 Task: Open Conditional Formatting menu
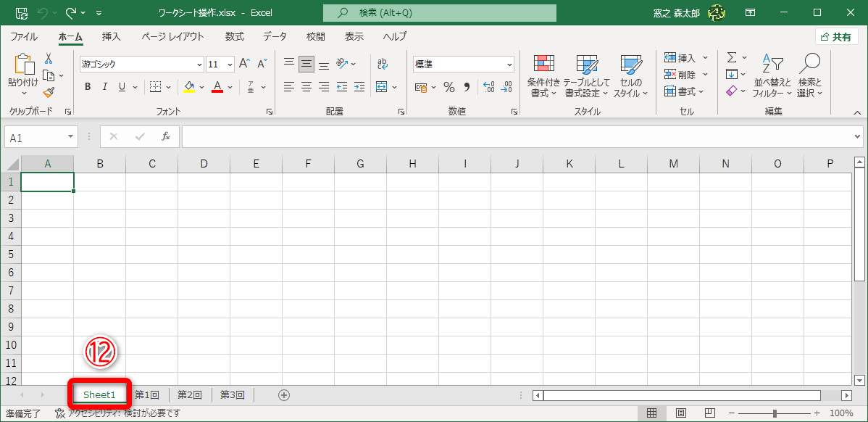pyautogui.click(x=543, y=76)
